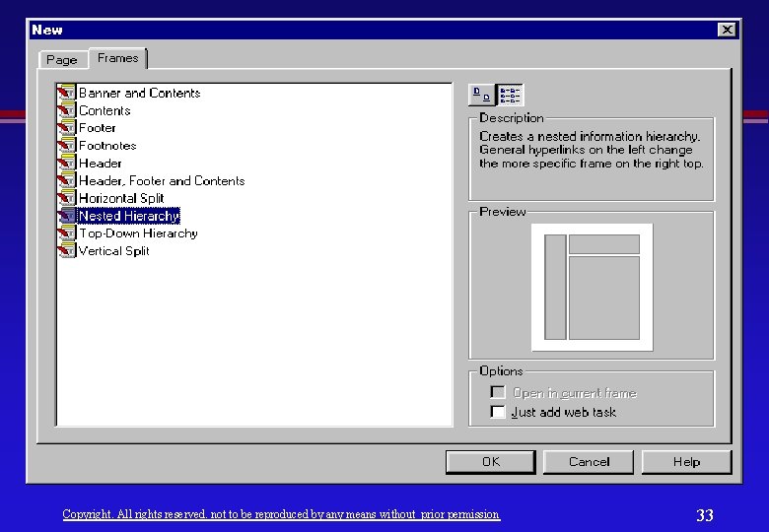The height and width of the screenshot is (532, 769).
Task: Switch to the Page tab
Action: tap(62, 60)
